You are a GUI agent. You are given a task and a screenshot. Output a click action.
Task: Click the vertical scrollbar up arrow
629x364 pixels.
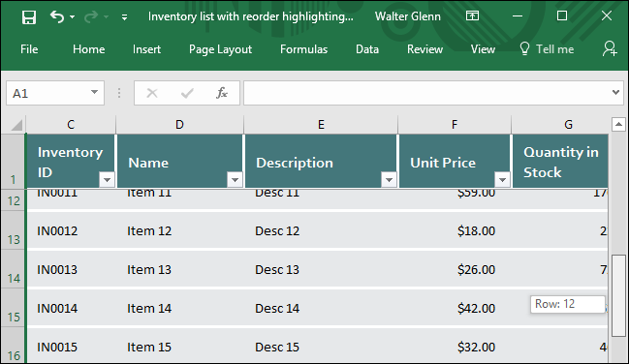pos(618,125)
